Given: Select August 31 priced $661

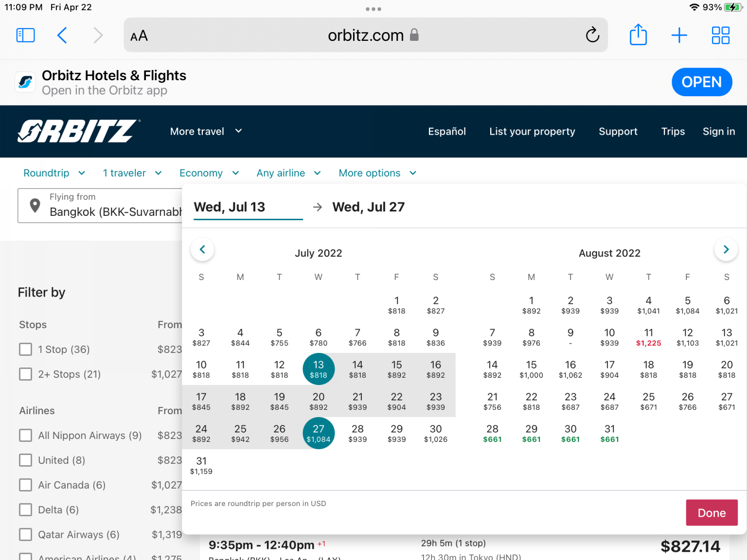Looking at the screenshot, I should click(x=609, y=434).
